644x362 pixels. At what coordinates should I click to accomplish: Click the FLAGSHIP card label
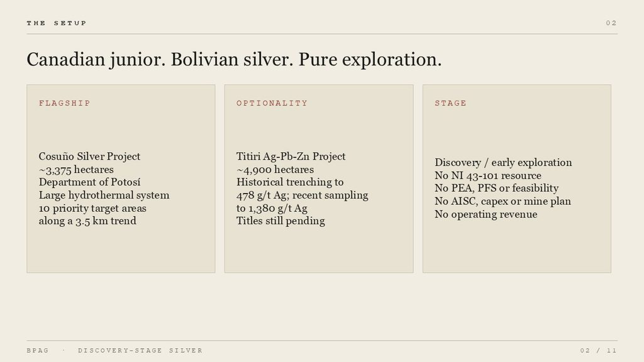point(65,103)
